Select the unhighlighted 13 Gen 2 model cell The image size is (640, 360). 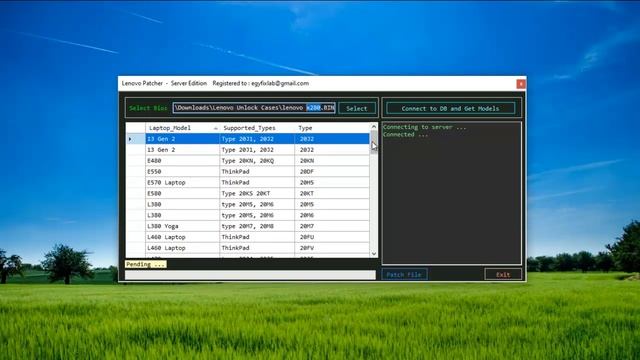pyautogui.click(x=182, y=150)
